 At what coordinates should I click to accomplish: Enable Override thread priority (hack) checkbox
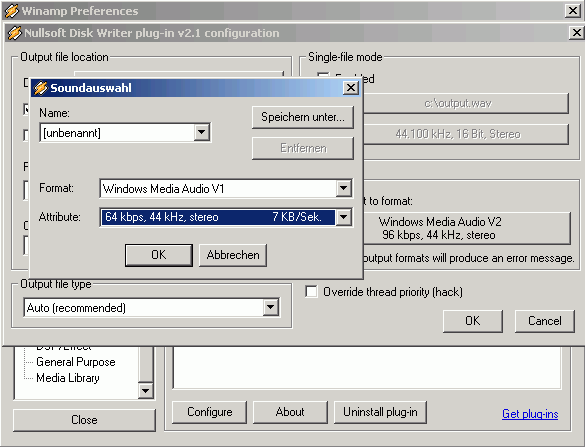point(311,291)
